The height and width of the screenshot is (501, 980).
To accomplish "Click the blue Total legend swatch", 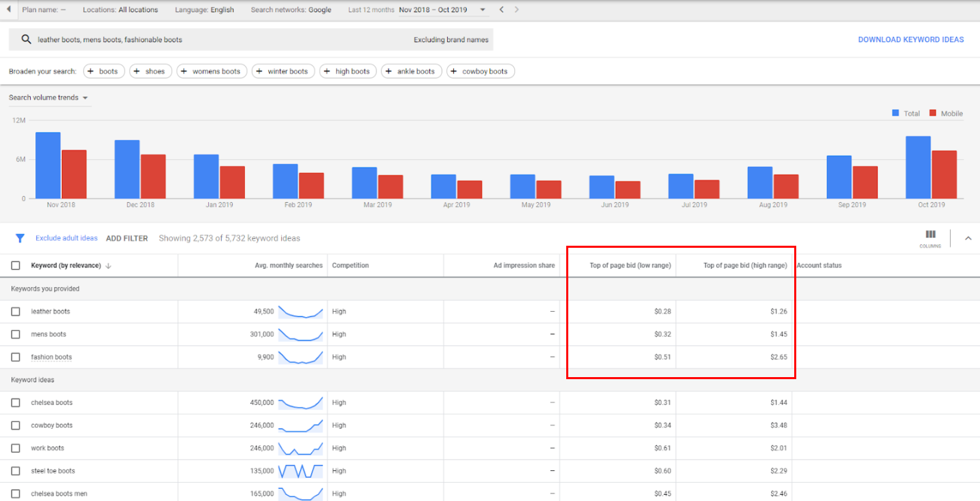I will [x=896, y=113].
